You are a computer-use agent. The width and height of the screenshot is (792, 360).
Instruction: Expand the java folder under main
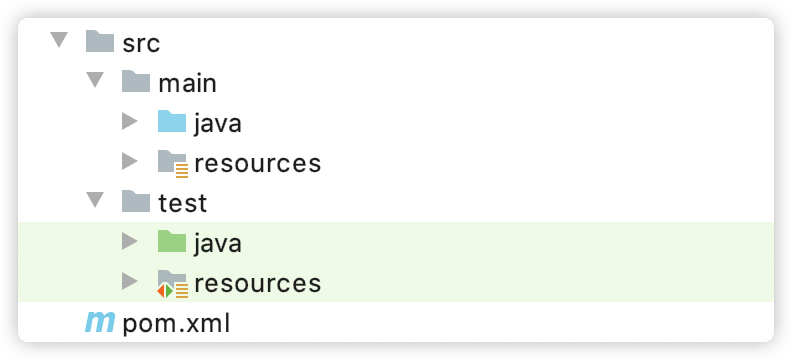[x=130, y=121]
